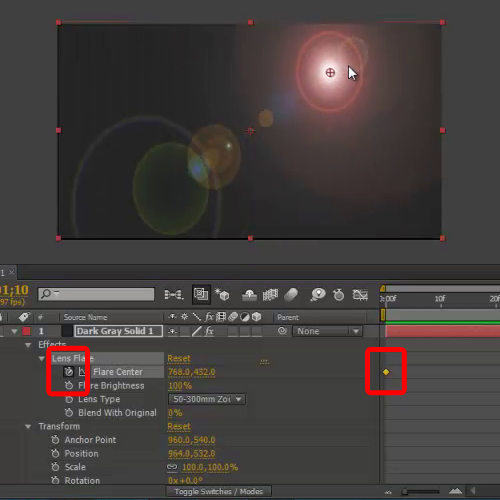Viewport: 500px width, 500px height.
Task: Click Toggle Switches / Modes button
Action: click(219, 491)
